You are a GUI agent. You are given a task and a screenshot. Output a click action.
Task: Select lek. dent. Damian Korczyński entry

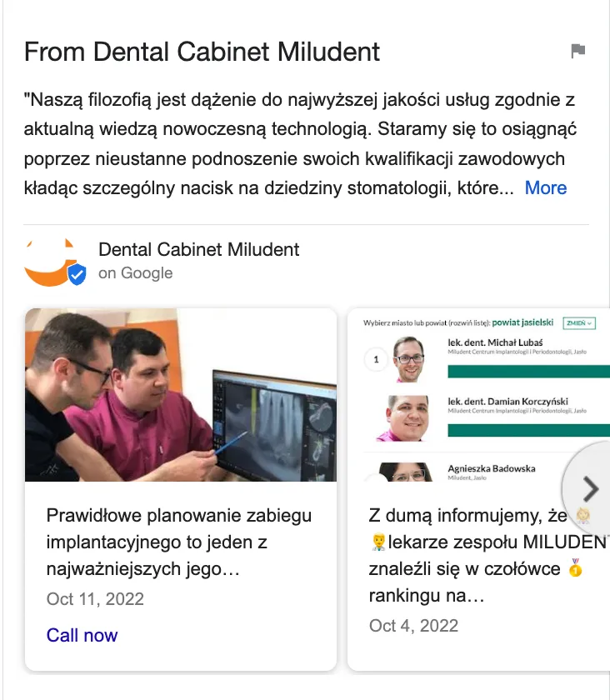pos(507,402)
